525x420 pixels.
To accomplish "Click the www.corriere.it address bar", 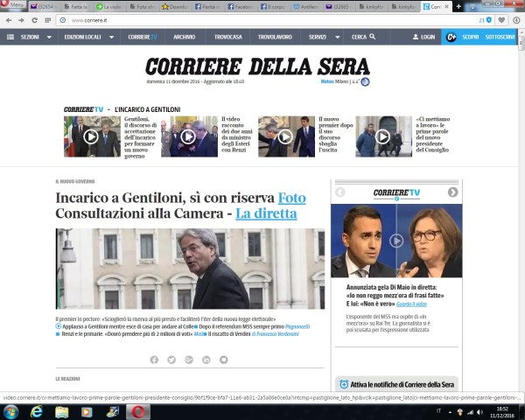I will pos(268,20).
